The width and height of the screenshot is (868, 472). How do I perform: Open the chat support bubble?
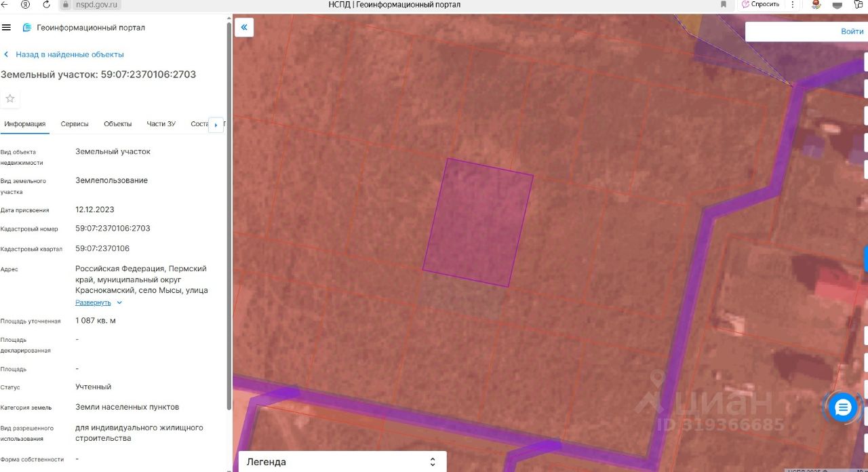click(x=843, y=408)
